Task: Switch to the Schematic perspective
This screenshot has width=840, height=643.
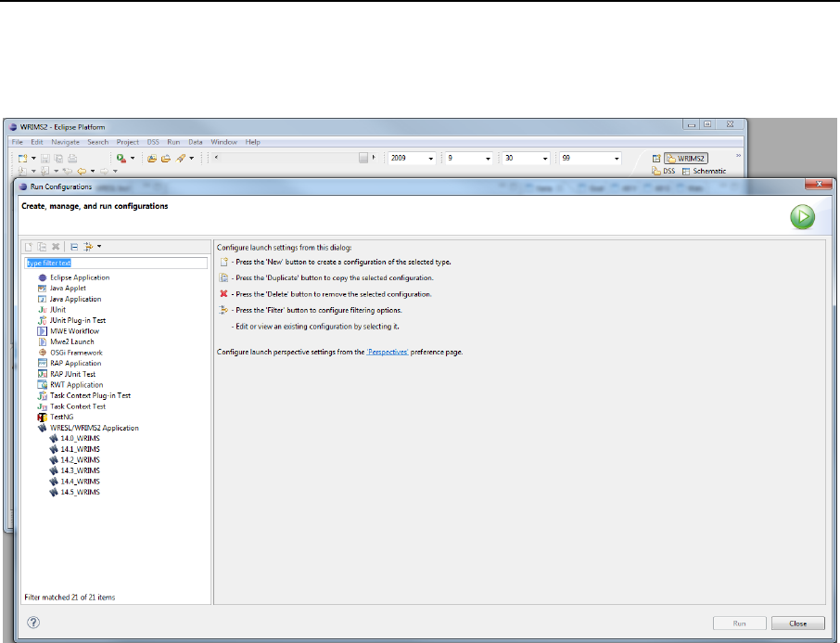Action: 704,171
